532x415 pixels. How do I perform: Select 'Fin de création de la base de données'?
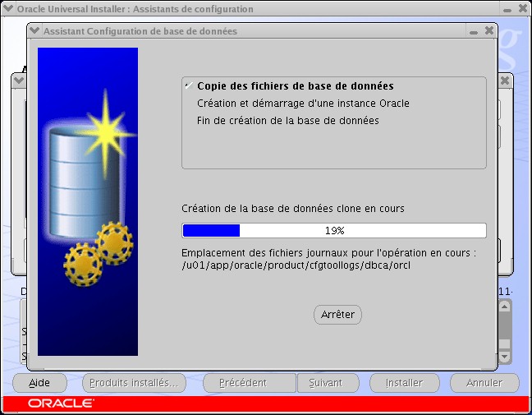coord(287,121)
